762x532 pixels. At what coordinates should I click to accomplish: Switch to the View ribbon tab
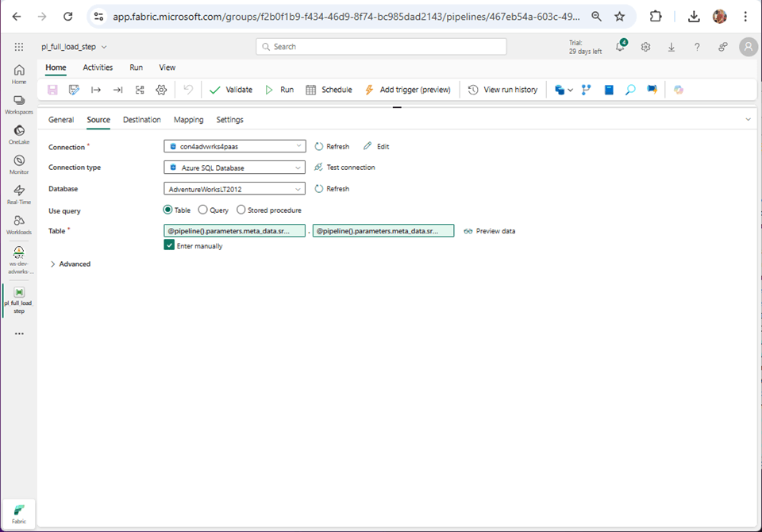point(167,67)
